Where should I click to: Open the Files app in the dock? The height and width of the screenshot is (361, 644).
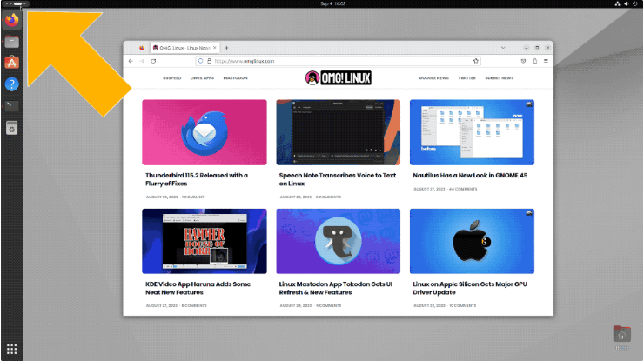click(12, 42)
